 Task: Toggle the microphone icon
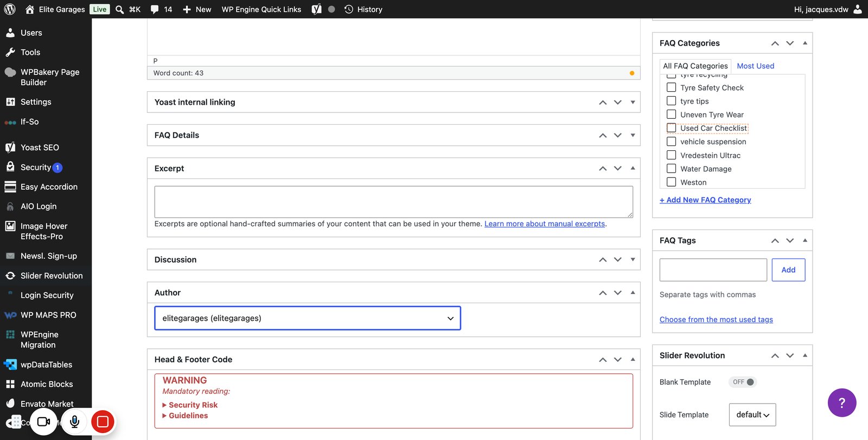[75, 422]
